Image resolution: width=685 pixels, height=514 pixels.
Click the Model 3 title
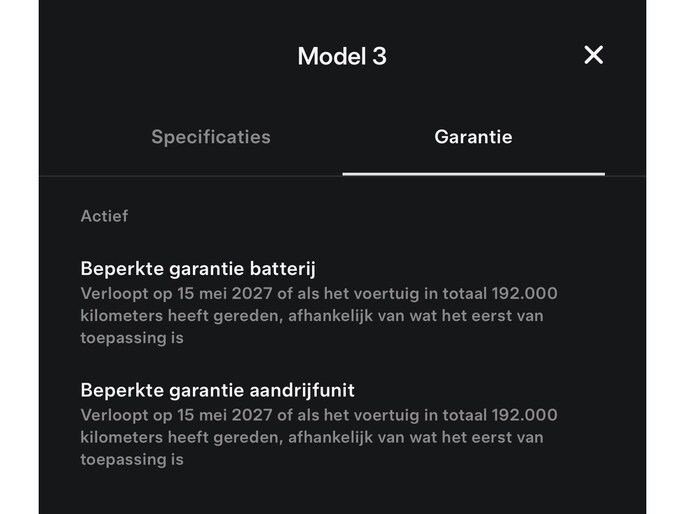pyautogui.click(x=342, y=56)
